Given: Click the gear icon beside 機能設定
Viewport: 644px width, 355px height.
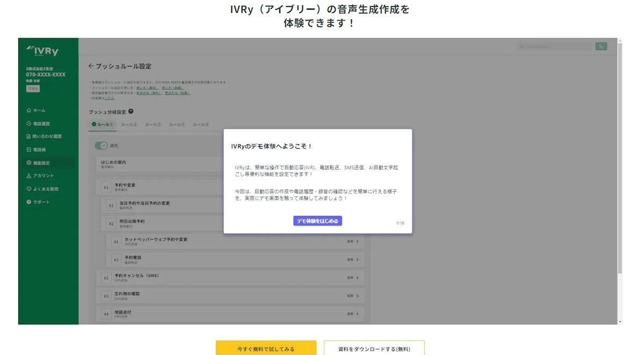Looking at the screenshot, I should (29, 163).
